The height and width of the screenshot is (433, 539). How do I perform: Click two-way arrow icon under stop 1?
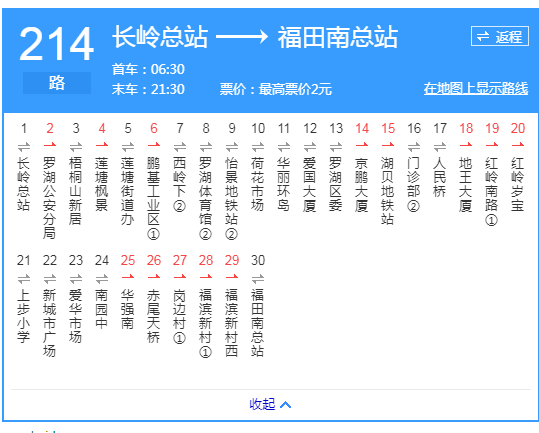(24, 147)
